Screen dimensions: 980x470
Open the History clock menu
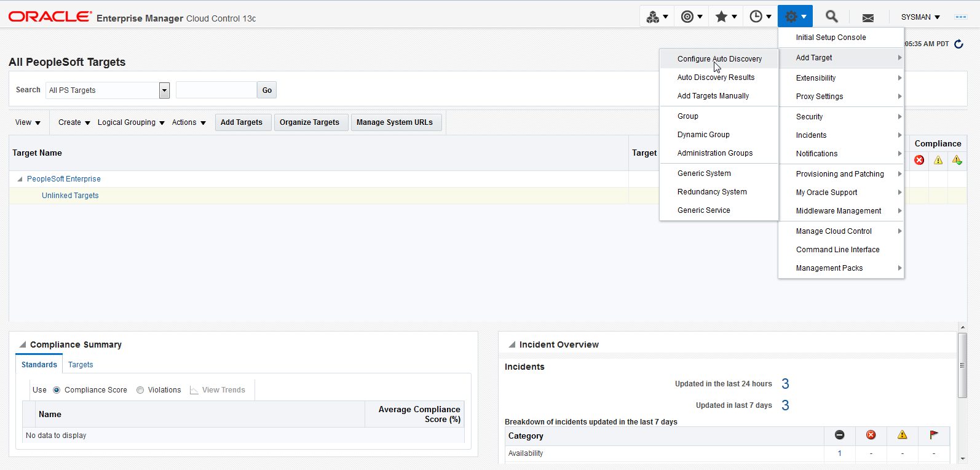click(x=761, y=17)
